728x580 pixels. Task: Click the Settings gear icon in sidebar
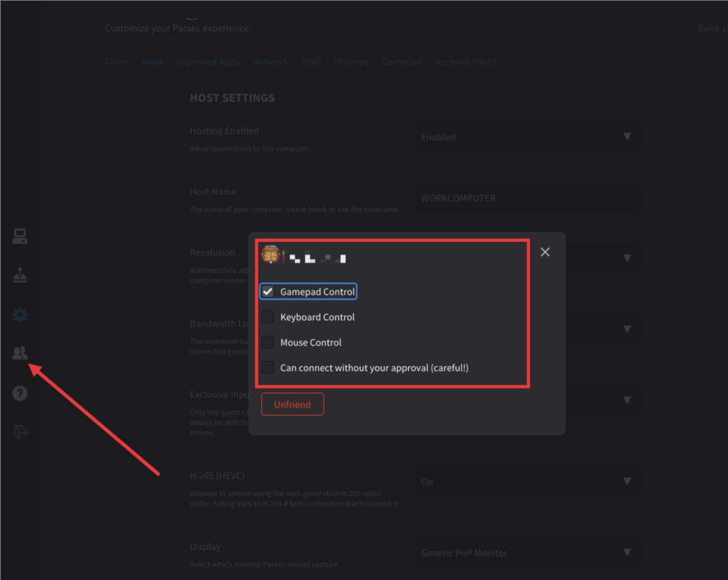coord(20,315)
